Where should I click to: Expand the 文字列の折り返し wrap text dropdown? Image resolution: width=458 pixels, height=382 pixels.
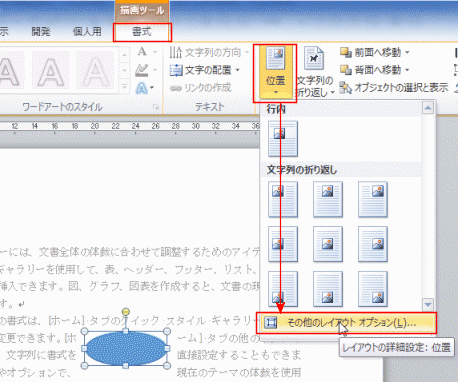[x=315, y=72]
